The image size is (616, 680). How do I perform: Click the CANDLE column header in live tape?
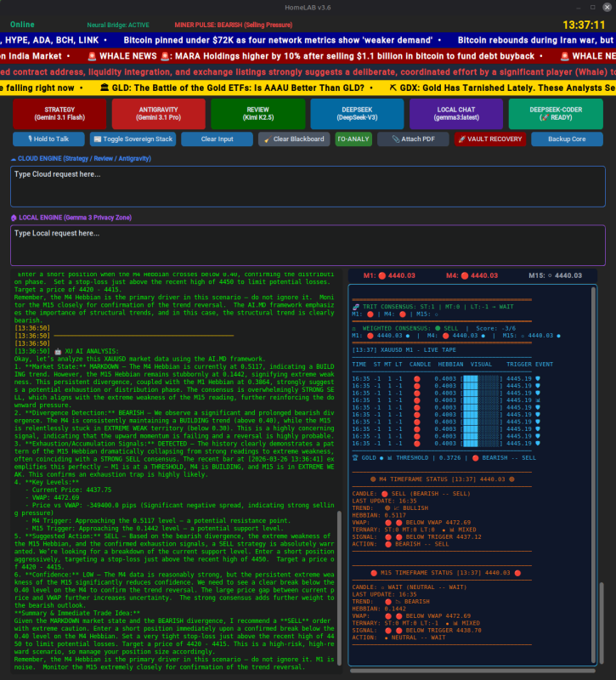tap(420, 365)
